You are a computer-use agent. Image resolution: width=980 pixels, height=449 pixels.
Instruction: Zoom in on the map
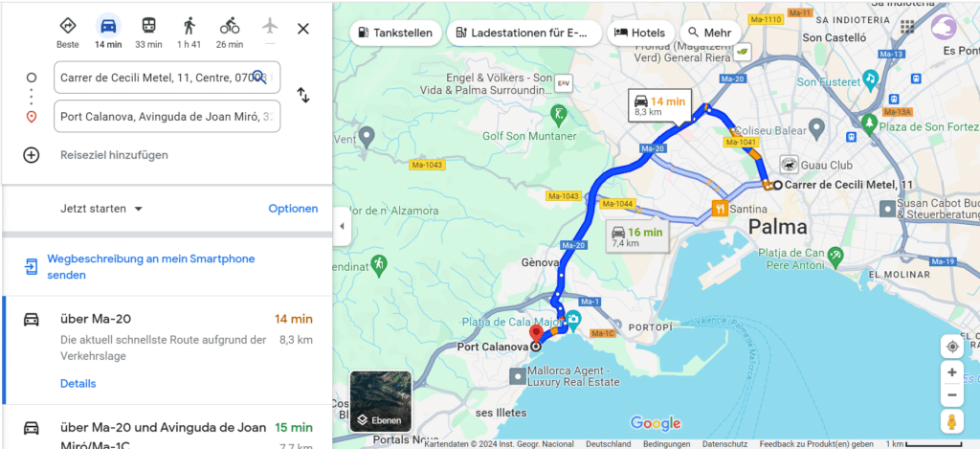click(x=952, y=372)
